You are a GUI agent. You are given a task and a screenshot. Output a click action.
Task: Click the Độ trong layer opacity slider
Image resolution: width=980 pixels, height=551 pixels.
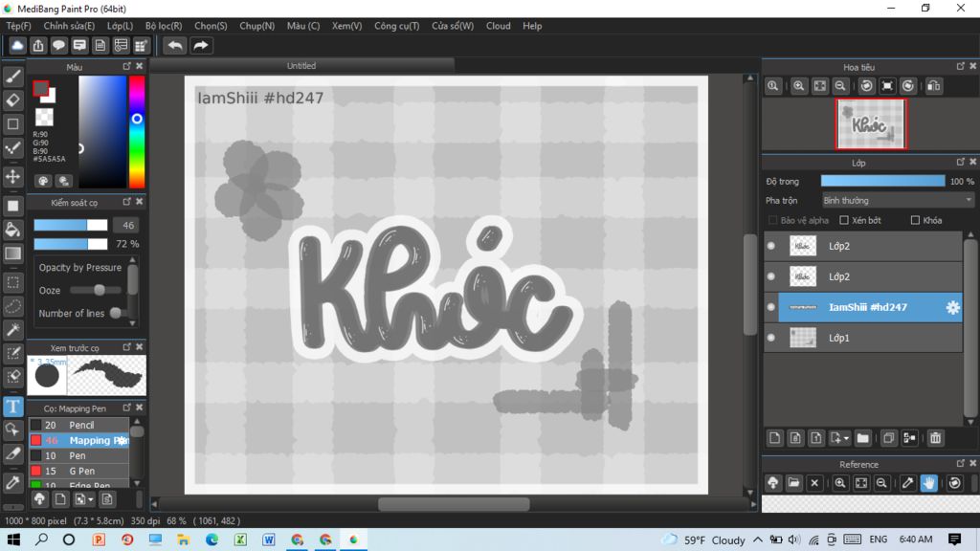pos(882,181)
